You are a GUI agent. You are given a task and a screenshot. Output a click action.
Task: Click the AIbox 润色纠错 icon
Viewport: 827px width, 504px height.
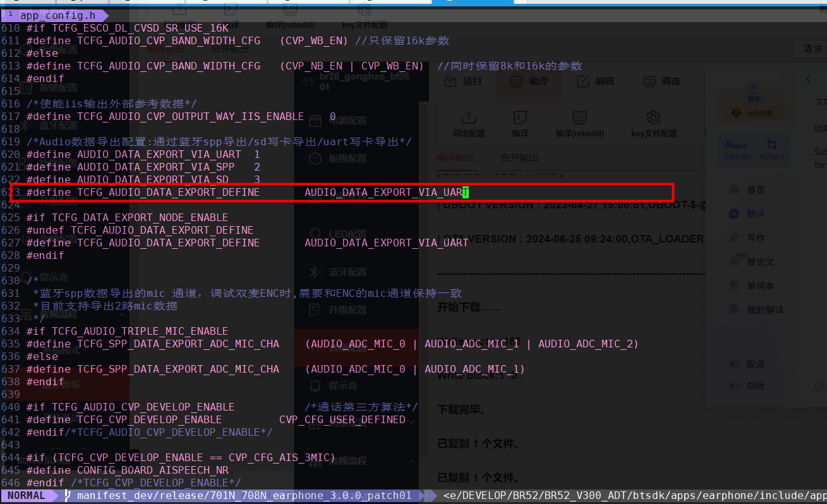[735, 145]
